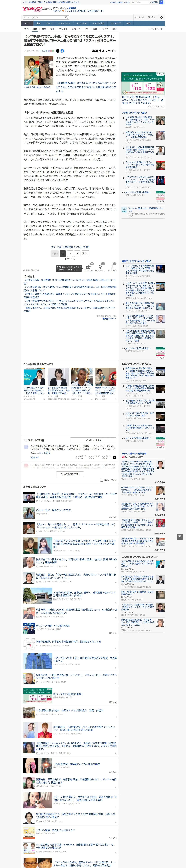Share article on Facebook icon
The width and height of the screenshot is (186, 868).
click(62, 51)
